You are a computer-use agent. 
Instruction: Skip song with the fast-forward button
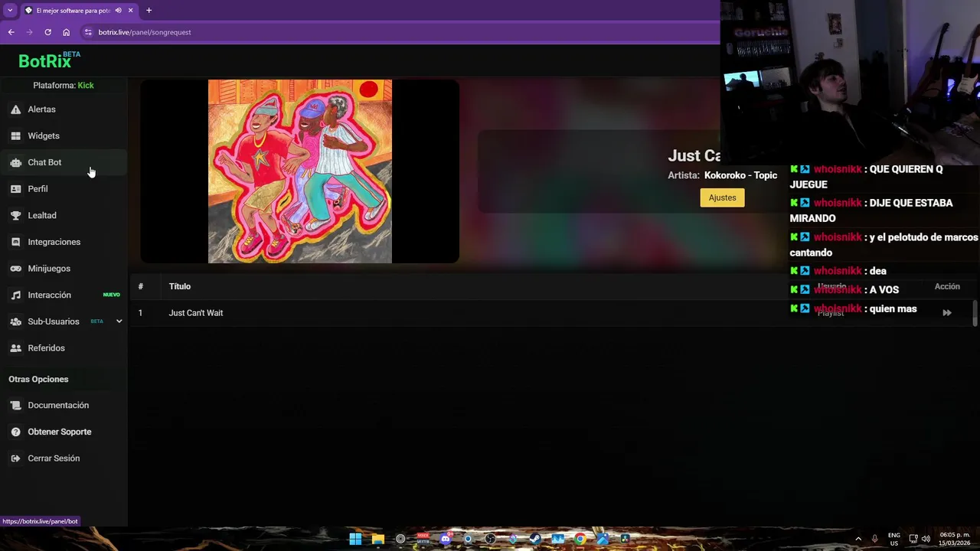pyautogui.click(x=947, y=313)
